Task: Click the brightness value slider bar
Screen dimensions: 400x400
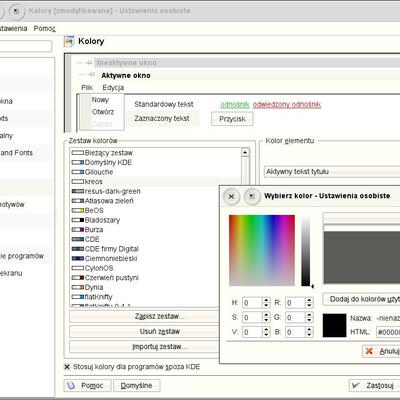Action: tap(306, 251)
